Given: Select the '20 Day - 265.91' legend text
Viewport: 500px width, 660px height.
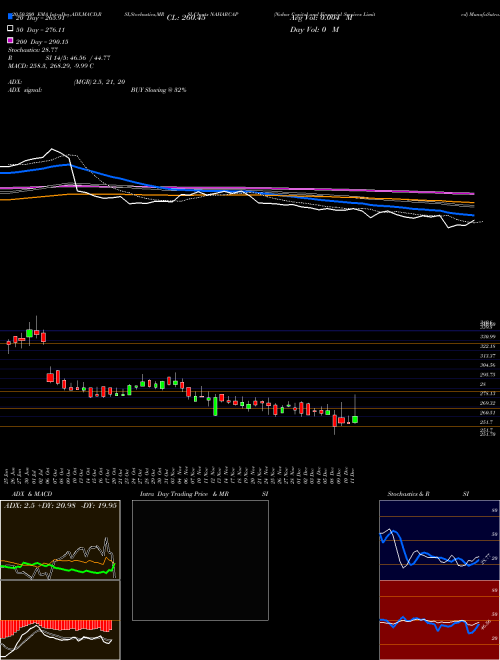Looking at the screenshot, I should pyautogui.click(x=42, y=18).
